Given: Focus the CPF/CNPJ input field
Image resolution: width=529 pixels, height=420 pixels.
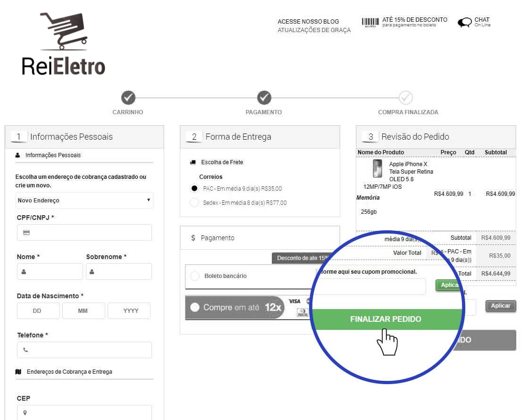Looking at the screenshot, I should [x=84, y=233].
